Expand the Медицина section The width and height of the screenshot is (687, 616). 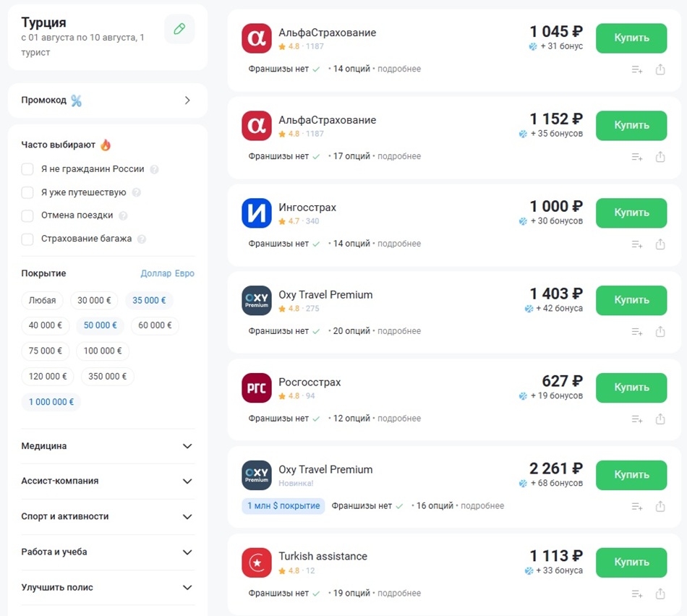(108, 446)
